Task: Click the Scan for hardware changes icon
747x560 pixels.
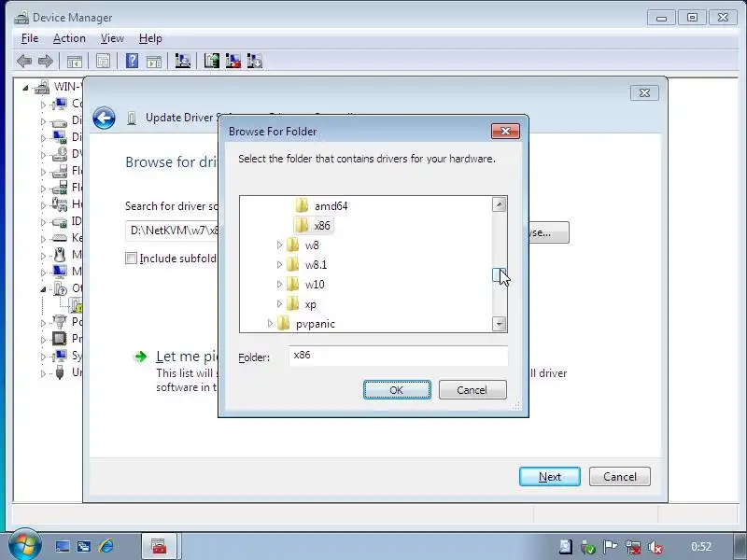Action: [182, 61]
